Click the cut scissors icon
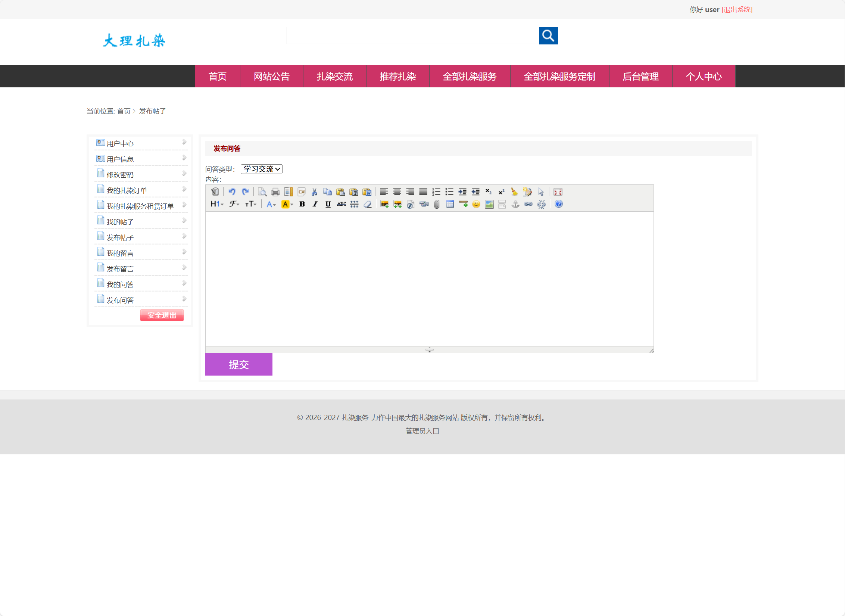Image resolution: width=845 pixels, height=616 pixels. [x=314, y=192]
